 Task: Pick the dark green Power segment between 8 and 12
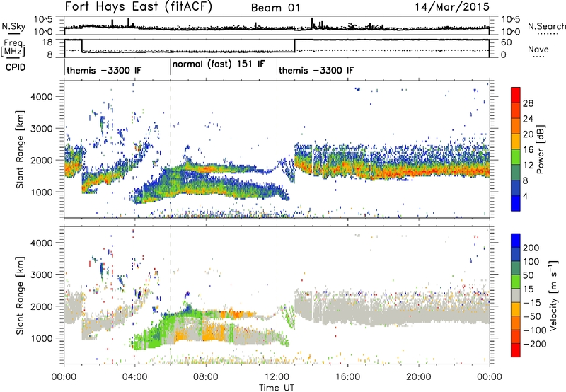click(x=516, y=172)
